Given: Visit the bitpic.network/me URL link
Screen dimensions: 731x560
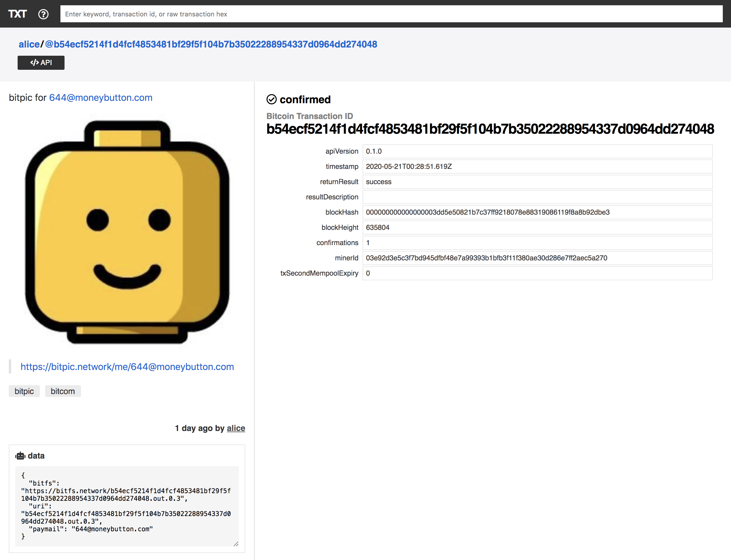Looking at the screenshot, I should pos(127,367).
